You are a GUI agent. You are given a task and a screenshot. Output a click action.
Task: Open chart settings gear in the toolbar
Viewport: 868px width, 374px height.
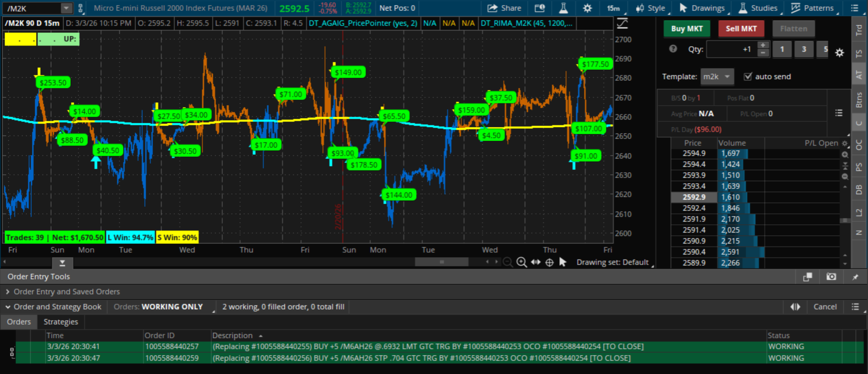587,8
